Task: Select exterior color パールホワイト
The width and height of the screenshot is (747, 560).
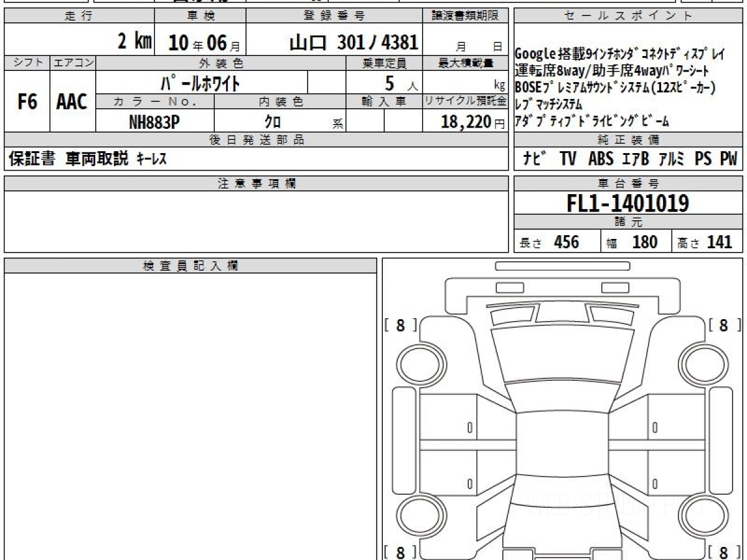Action: 200,83
